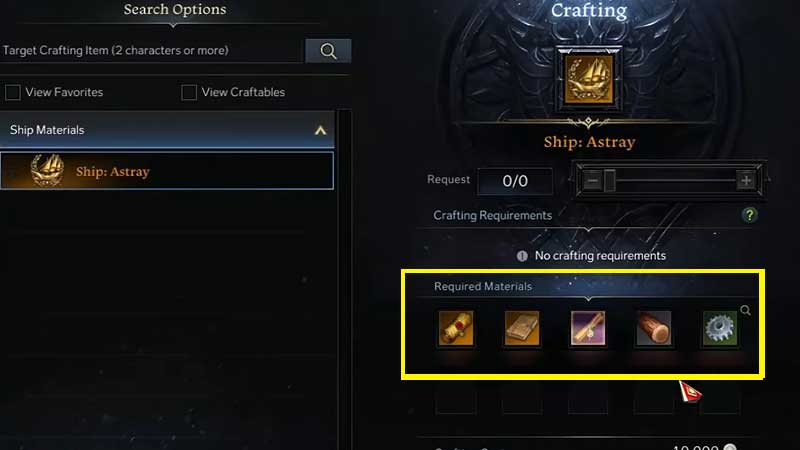Increase request quantity with plus button
The width and height of the screenshot is (800, 450).
746,180
